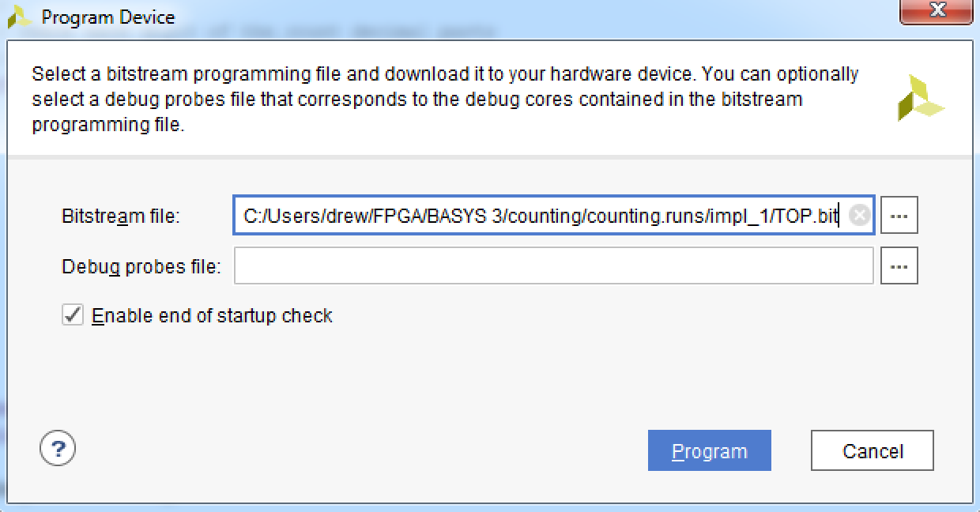
Task: Focus the empty Debug probes file field
Action: click(x=553, y=266)
